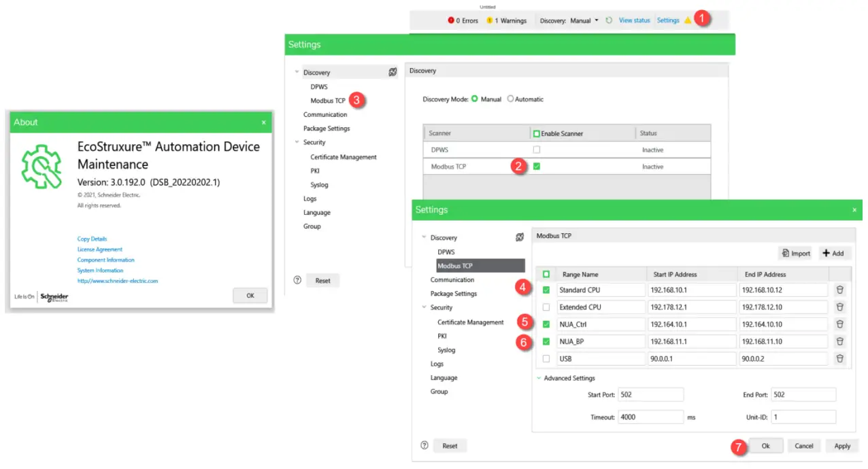Click the help question mark beside Reset in Modbus dialog
868x469 pixels.
pyautogui.click(x=424, y=446)
